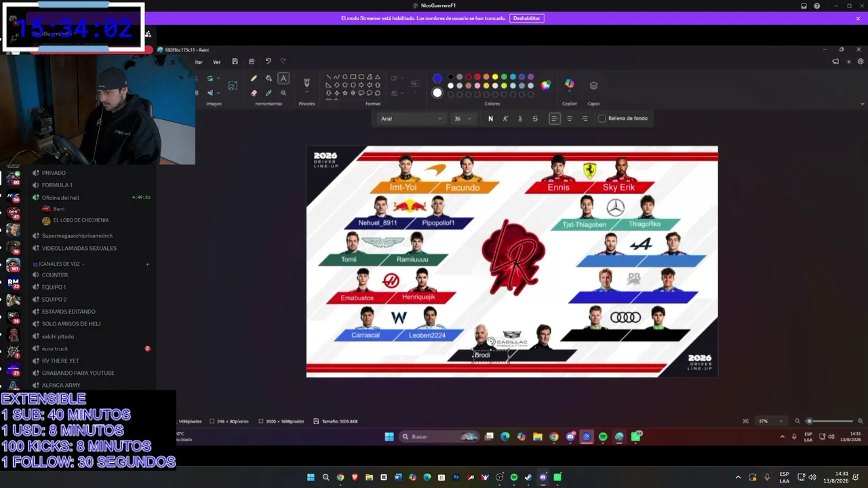The image size is (868, 488).
Task: Align text to the right
Action: [585, 119]
